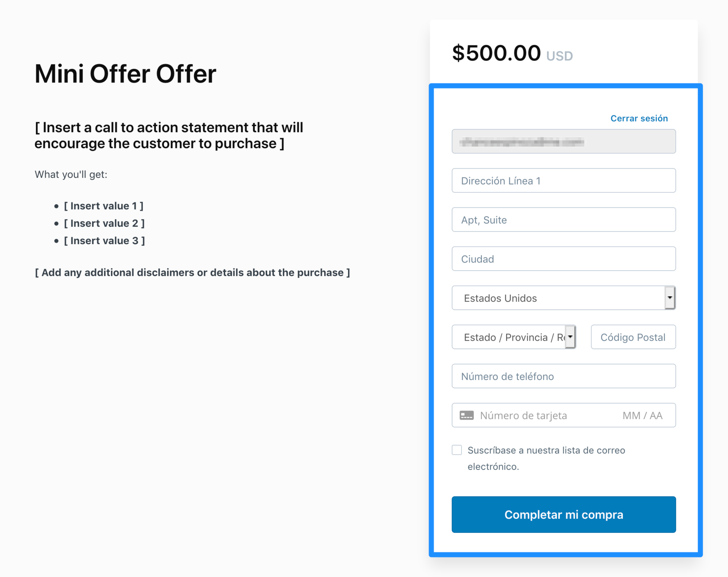Click the country dropdown arrow button
728x577 pixels.
670,298
